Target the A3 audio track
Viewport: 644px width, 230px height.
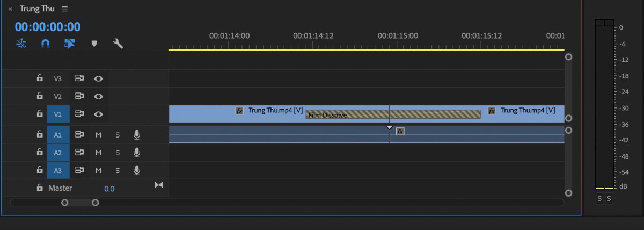(x=58, y=170)
